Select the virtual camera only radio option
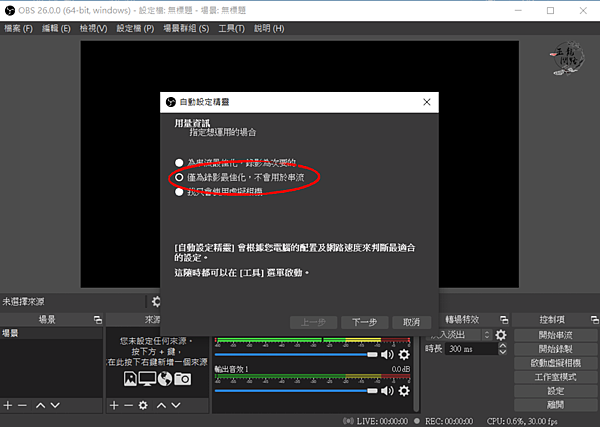Image resolution: width=600 pixels, height=427 pixels. (x=179, y=192)
